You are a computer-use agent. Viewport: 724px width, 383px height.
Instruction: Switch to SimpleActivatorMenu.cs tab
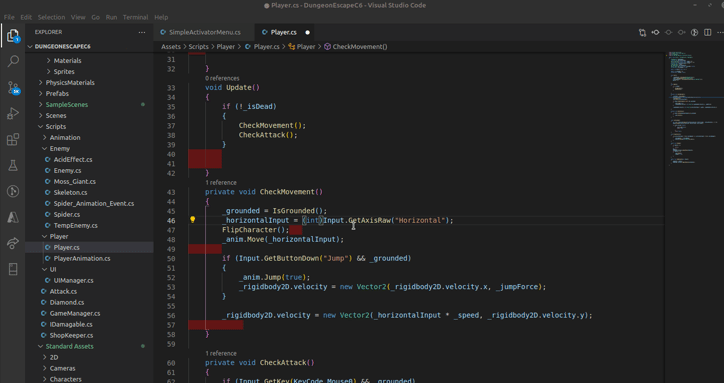tap(204, 32)
